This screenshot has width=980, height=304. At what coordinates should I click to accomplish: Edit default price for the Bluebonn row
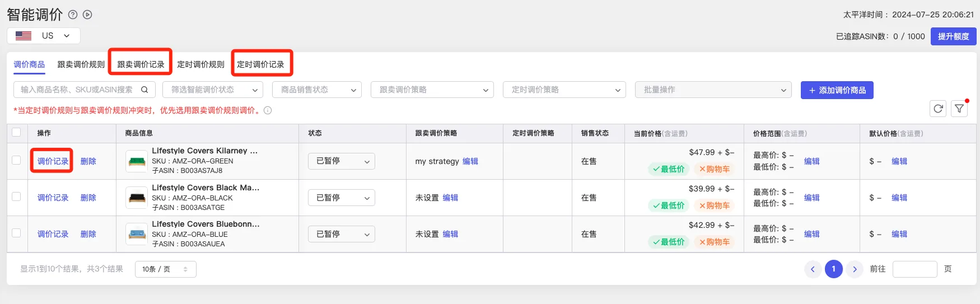899,234
